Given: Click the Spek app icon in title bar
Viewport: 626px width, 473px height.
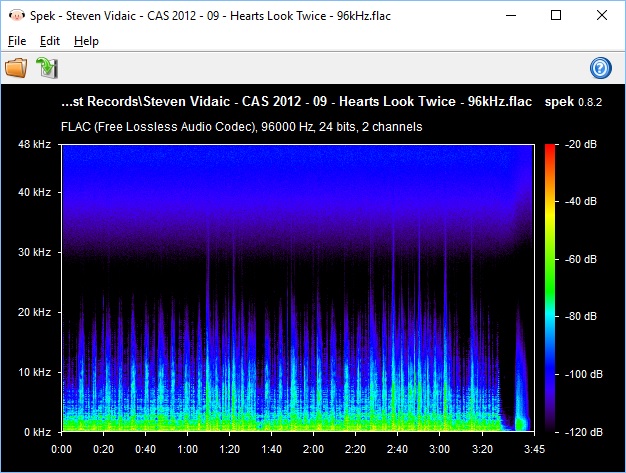Looking at the screenshot, I should (14, 16).
